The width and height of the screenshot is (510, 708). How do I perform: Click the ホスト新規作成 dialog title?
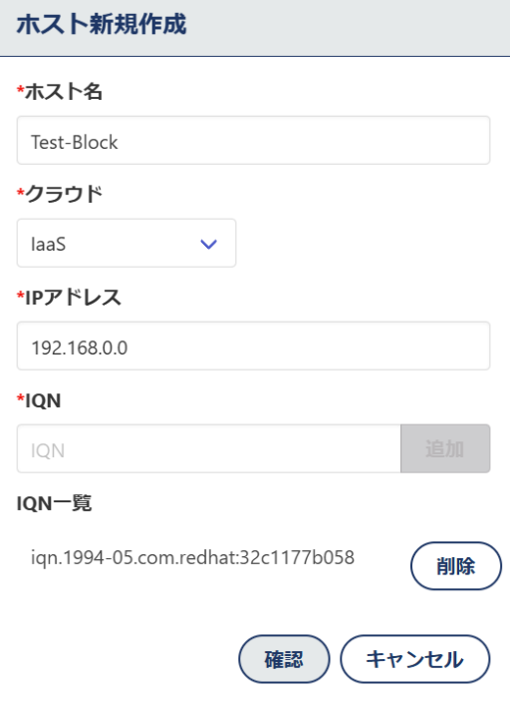pyautogui.click(x=102, y=24)
